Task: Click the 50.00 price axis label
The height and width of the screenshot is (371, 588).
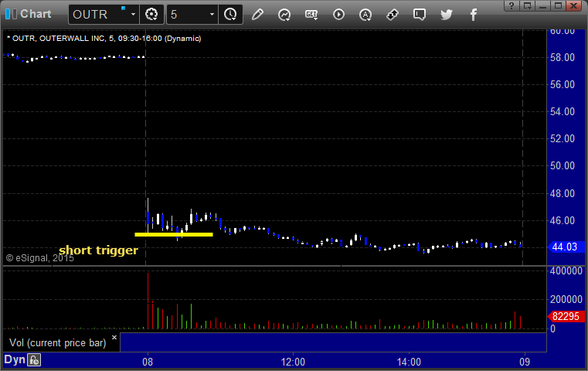Action: coord(563,165)
